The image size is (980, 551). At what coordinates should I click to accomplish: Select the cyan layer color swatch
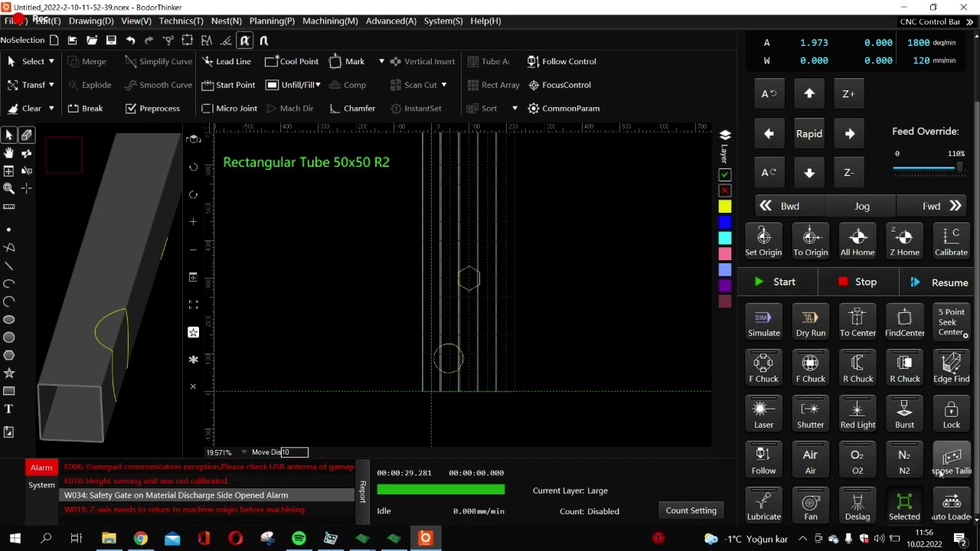724,238
